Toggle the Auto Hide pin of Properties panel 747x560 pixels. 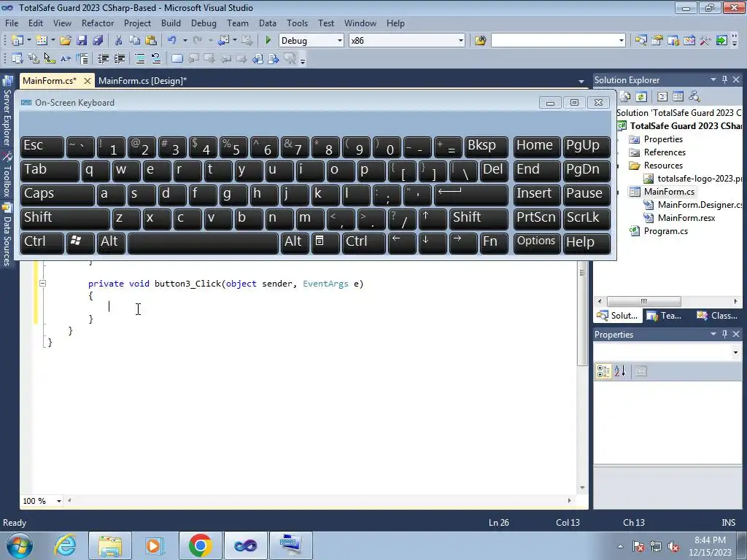tap(724, 334)
